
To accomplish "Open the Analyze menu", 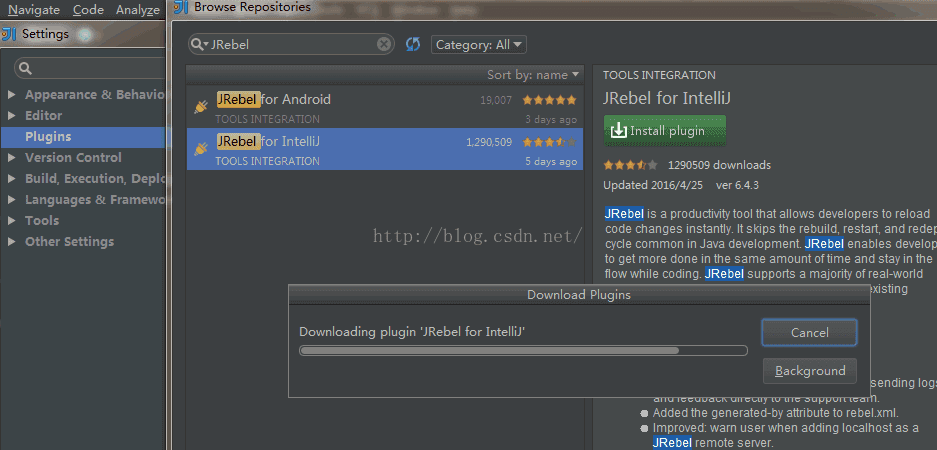I will coord(137,10).
